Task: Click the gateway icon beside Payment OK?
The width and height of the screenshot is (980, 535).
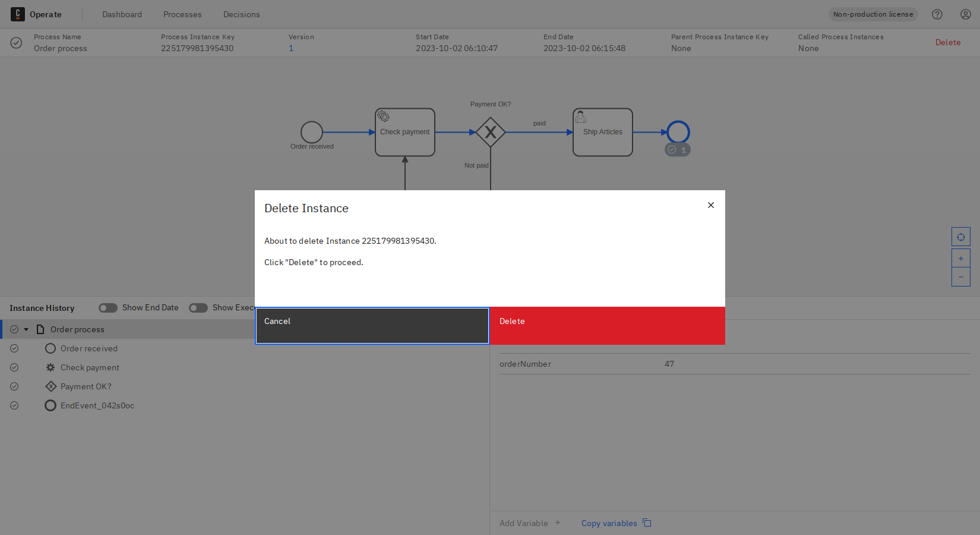Action: click(x=50, y=386)
